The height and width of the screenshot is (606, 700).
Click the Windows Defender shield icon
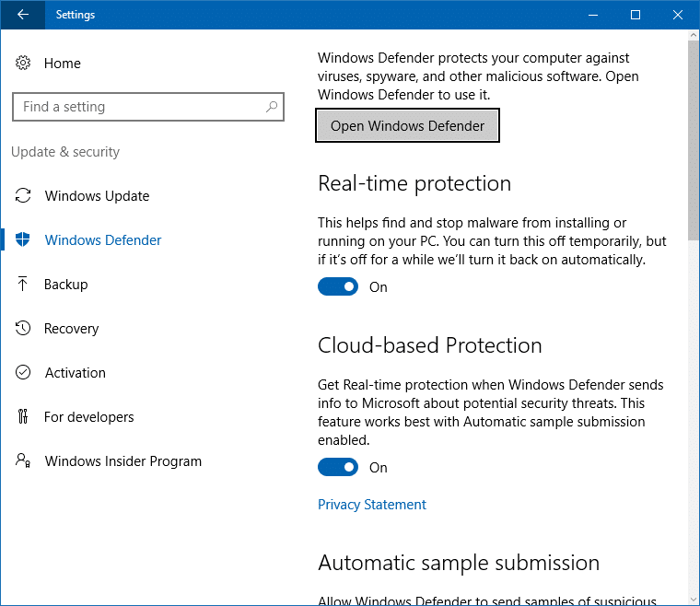tap(23, 239)
